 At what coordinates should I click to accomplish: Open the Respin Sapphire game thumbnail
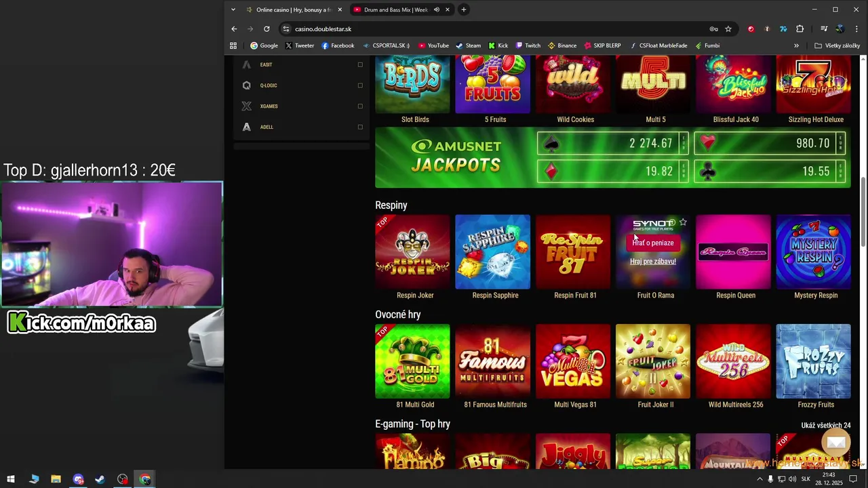coord(493,252)
